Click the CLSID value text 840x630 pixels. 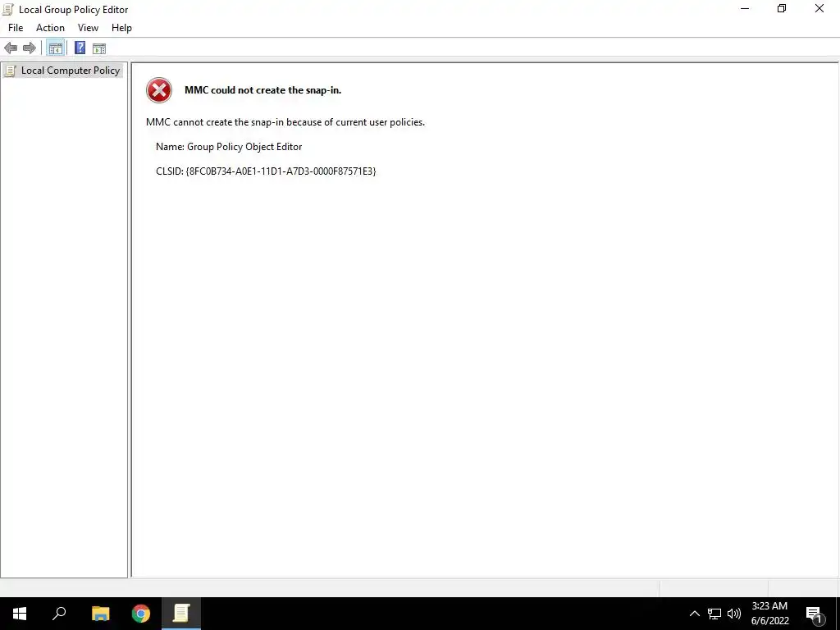[x=281, y=171]
